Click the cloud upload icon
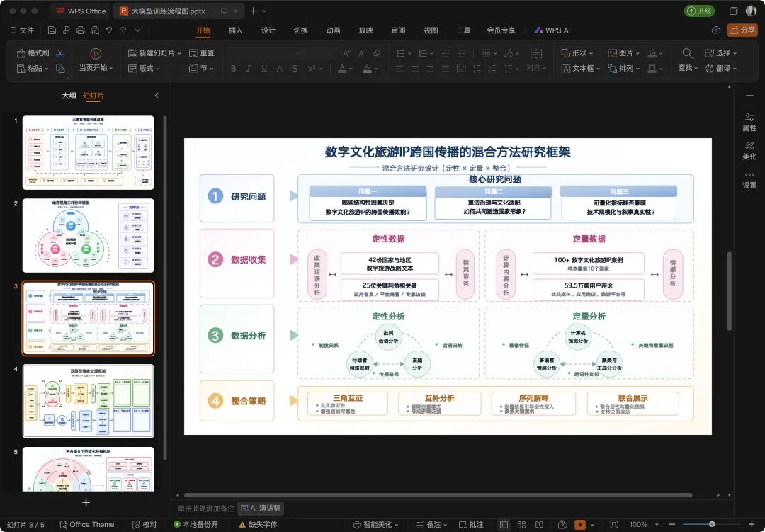The image size is (765, 532). point(715,30)
